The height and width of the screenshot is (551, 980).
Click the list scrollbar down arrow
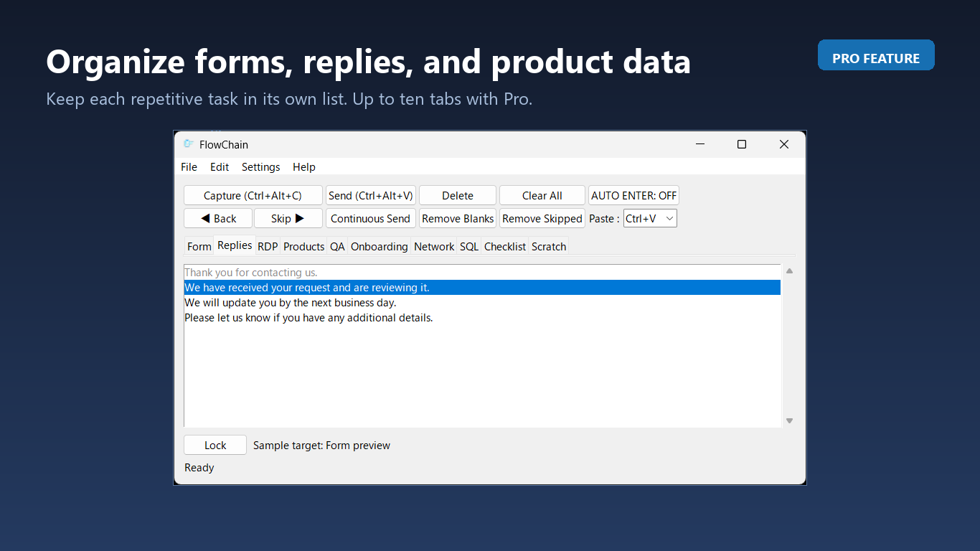(x=789, y=421)
